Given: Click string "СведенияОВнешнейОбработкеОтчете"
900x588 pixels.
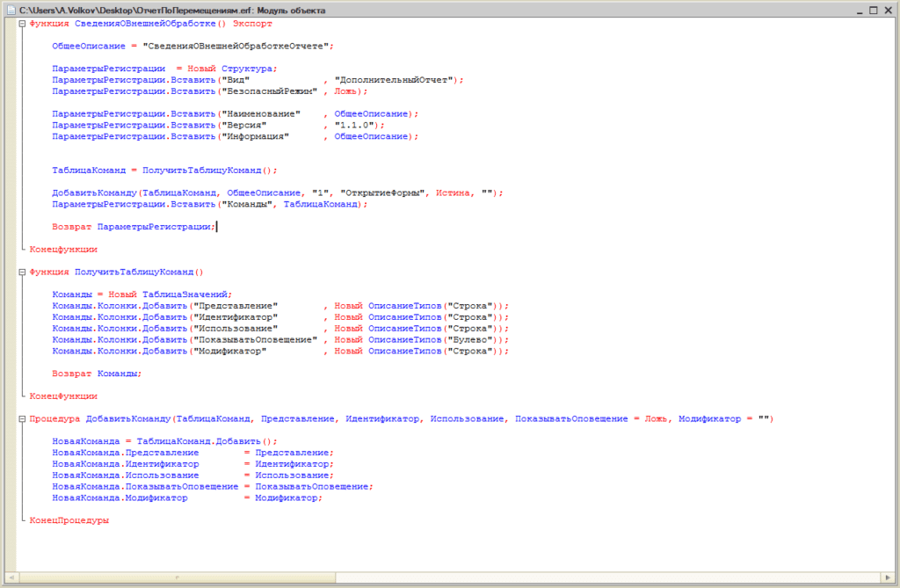Looking at the screenshot, I should coord(236,46).
